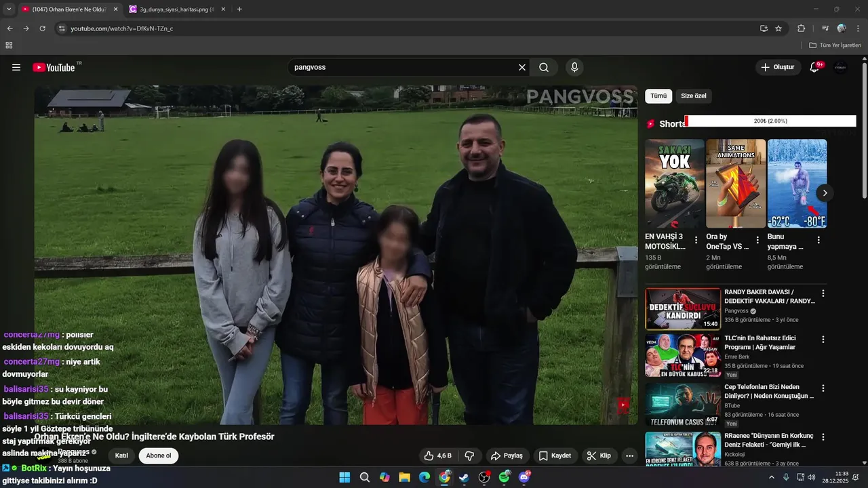Click the Chrome address bar URL
868x488 pixels.
click(x=122, y=28)
